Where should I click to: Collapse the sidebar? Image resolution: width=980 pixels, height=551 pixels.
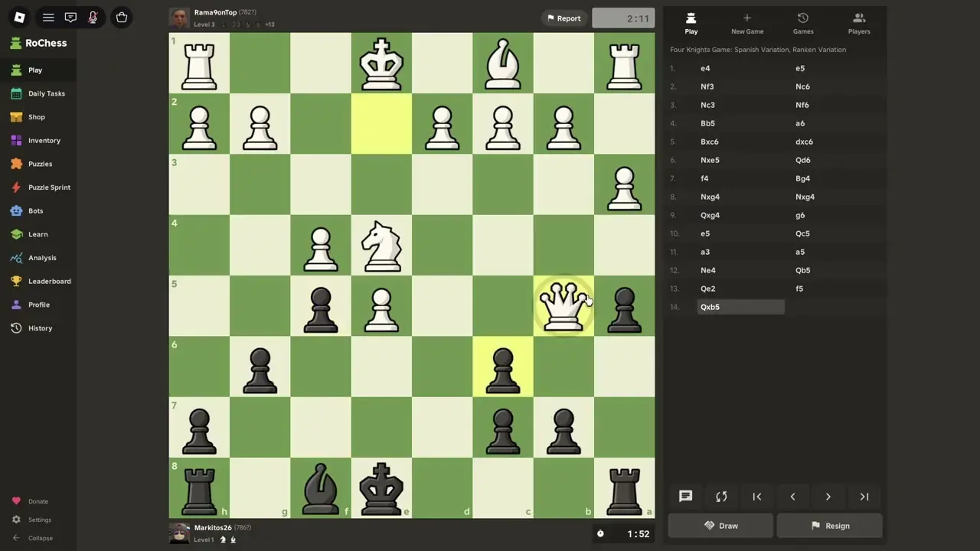click(x=32, y=538)
